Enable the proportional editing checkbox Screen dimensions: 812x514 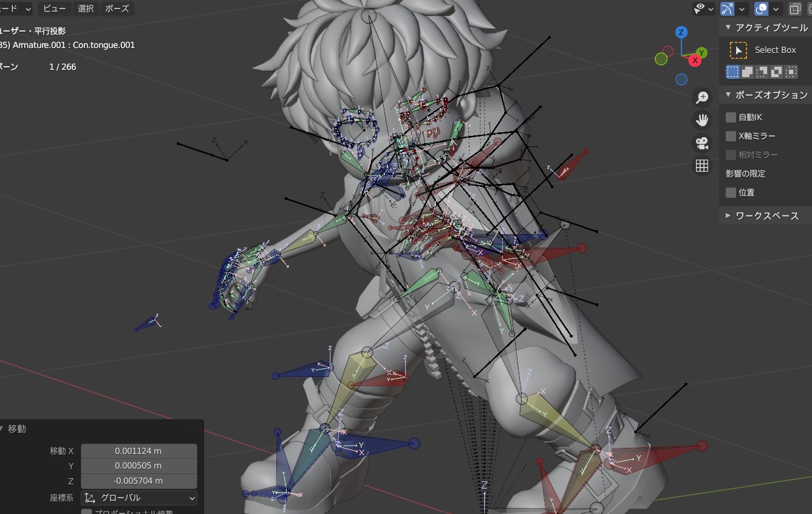tap(87, 513)
